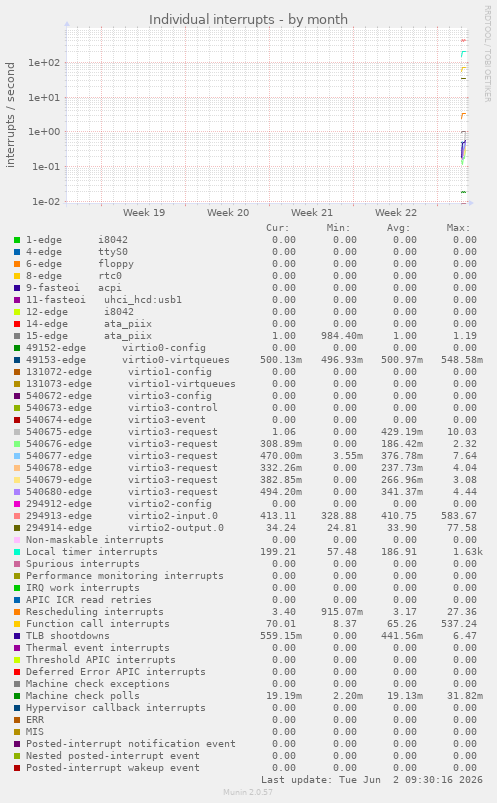Click the swatch for 49153-edge virtio0-virtqueues

pyautogui.click(x=17, y=360)
